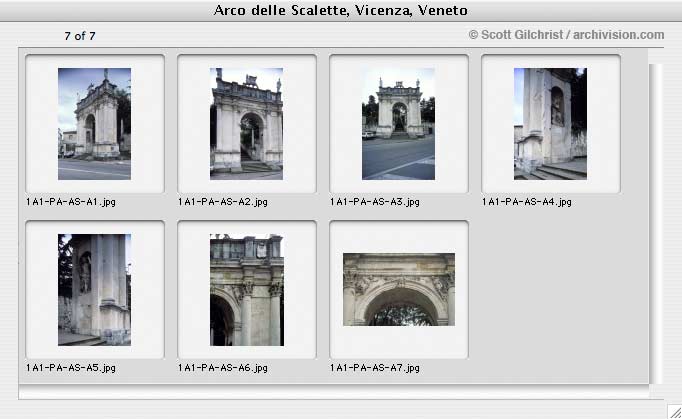The image size is (682, 419).
Task: Open the 1A1-PA-AS-A1.jpg thumbnail image
Action: (94, 124)
